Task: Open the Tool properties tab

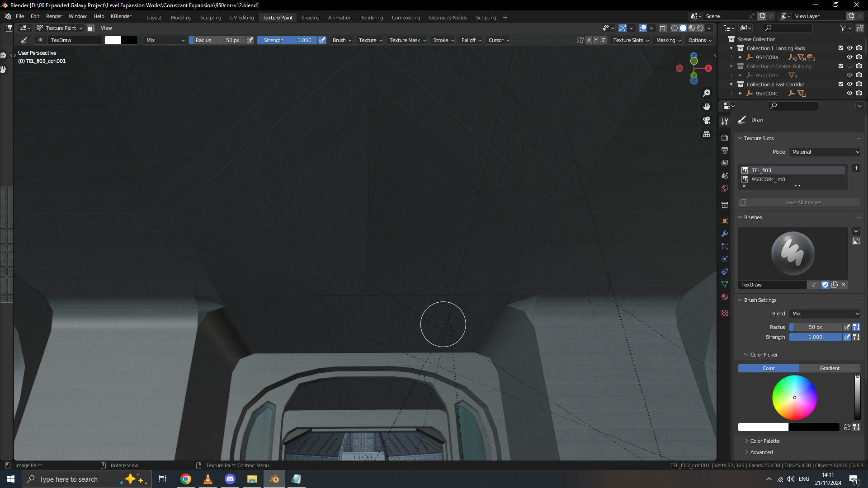Action: click(x=725, y=122)
